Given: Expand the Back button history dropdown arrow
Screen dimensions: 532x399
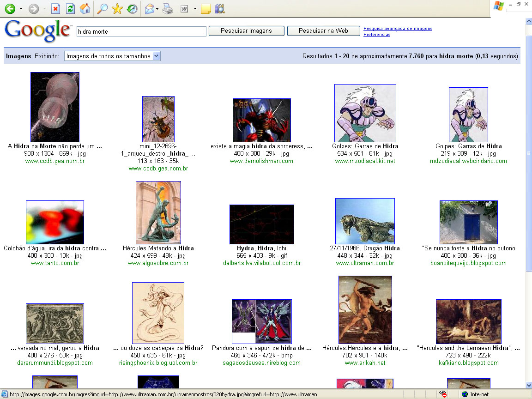Looking at the screenshot, I should click(20, 9).
